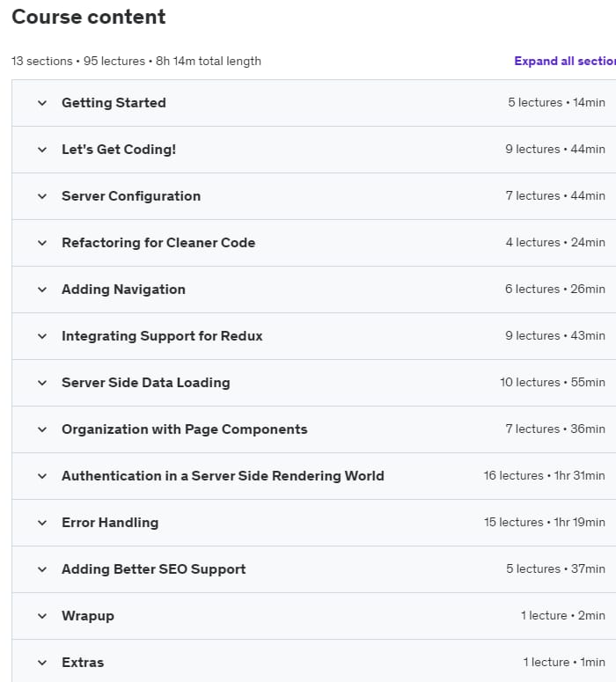The width and height of the screenshot is (616, 682).
Task: Click chevron beside Server Side Data Loading
Action: (42, 383)
